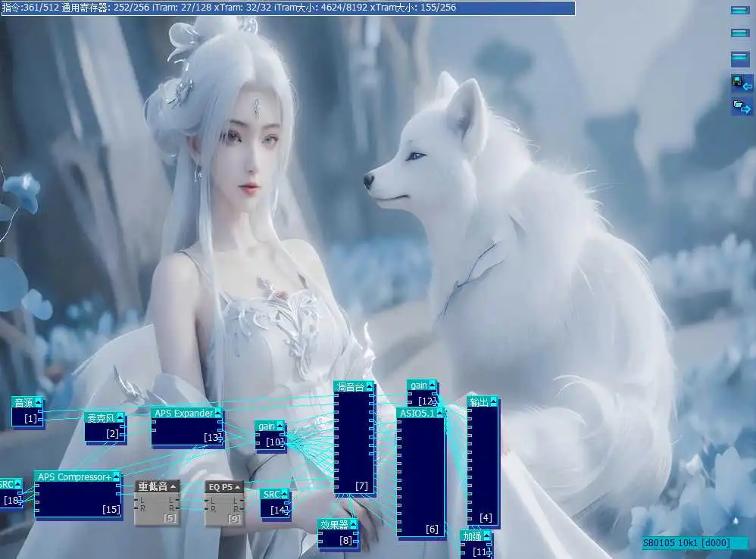Click the 指令:361/512 status text
The height and width of the screenshot is (559, 756).
[x=30, y=8]
